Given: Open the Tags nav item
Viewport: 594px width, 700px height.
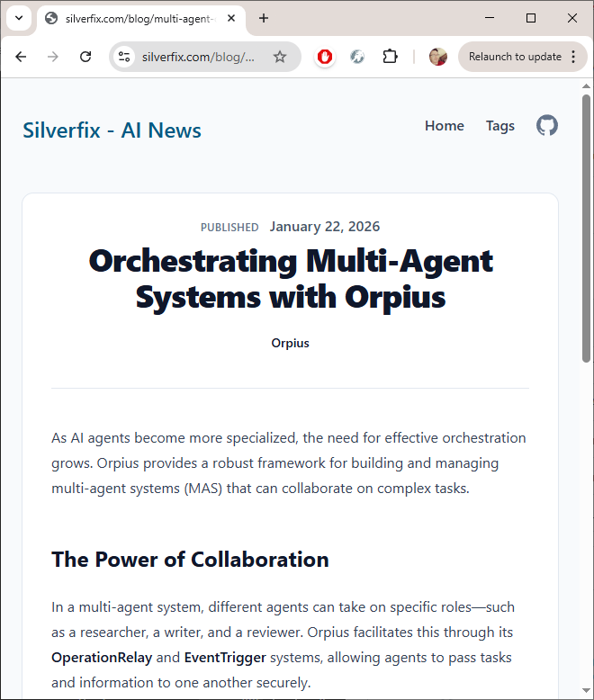Looking at the screenshot, I should 500,126.
